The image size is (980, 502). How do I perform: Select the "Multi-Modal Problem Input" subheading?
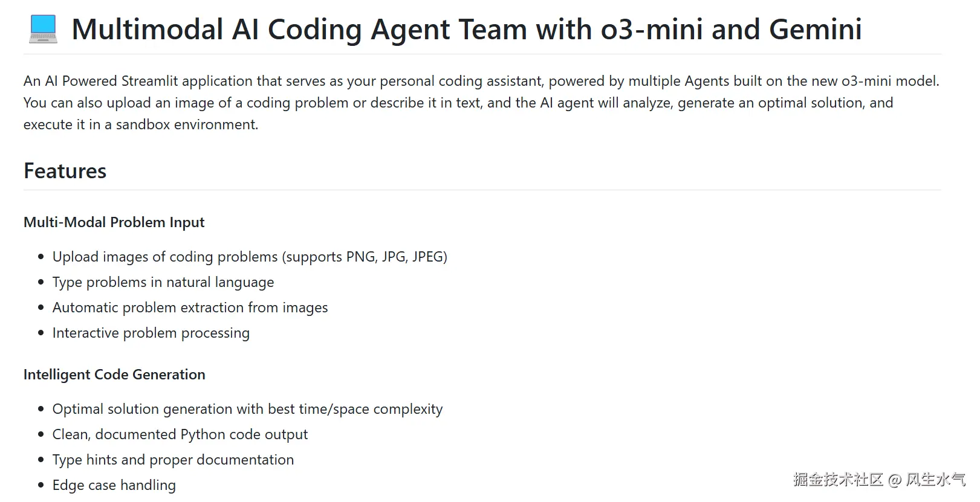pos(114,222)
